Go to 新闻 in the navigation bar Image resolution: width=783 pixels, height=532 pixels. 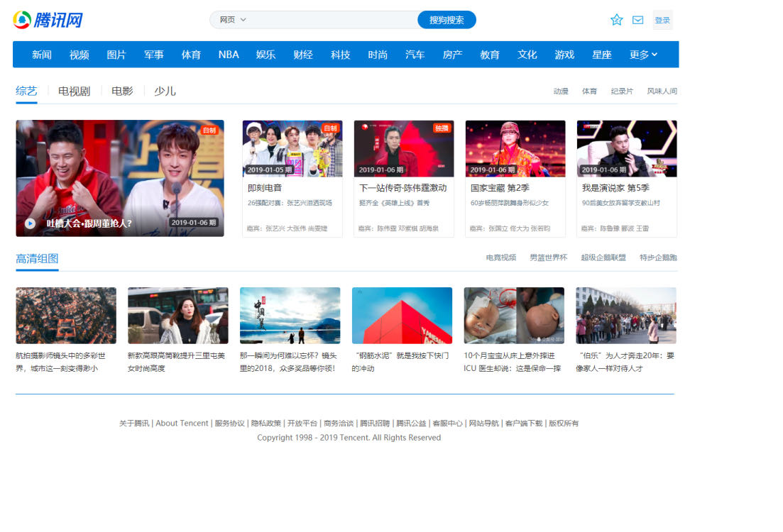pyautogui.click(x=42, y=55)
